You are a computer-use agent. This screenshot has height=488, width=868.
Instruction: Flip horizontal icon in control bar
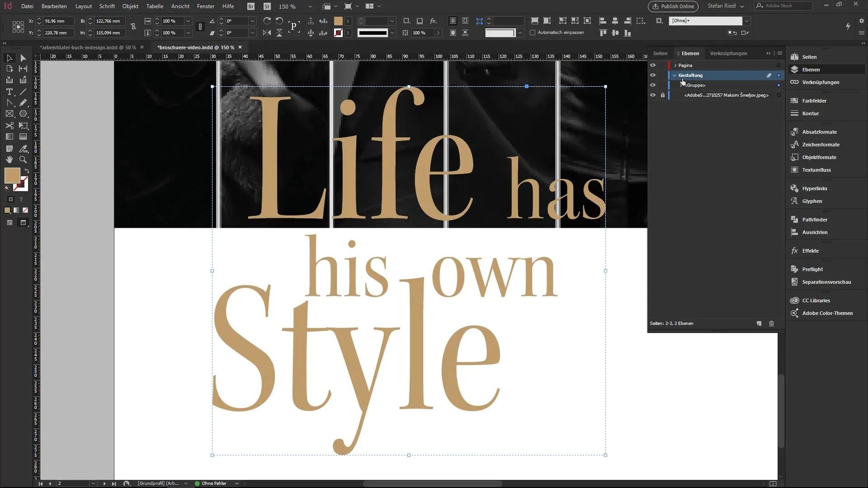click(x=267, y=33)
